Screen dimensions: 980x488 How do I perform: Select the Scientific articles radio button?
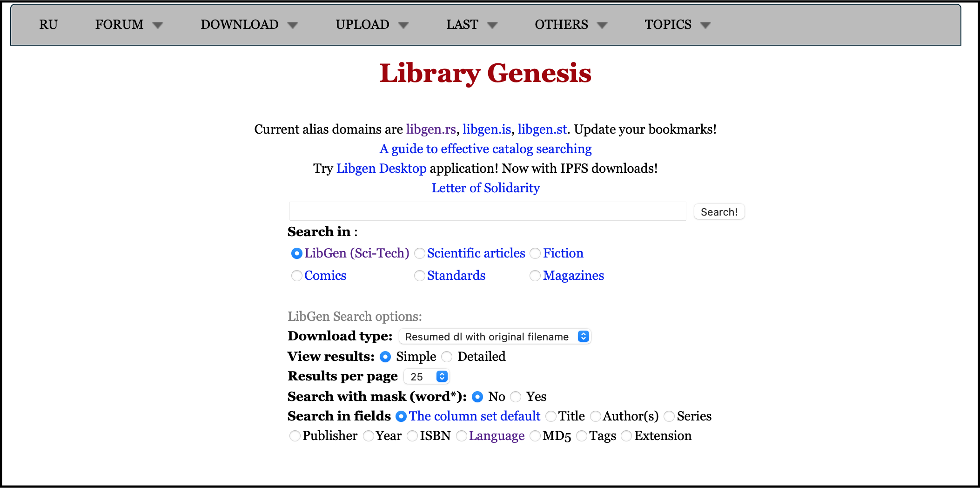[x=419, y=253]
